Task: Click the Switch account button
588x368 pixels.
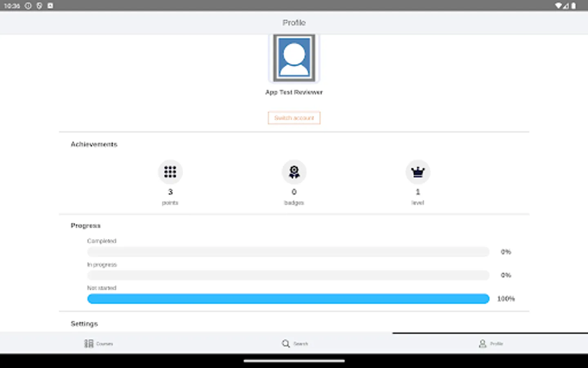Action: point(294,118)
